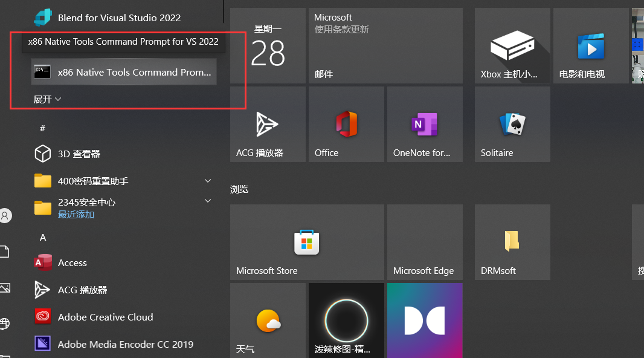Image resolution: width=644 pixels, height=358 pixels.
Task: Open the 3D 查看器 app icon
Action: click(x=43, y=154)
